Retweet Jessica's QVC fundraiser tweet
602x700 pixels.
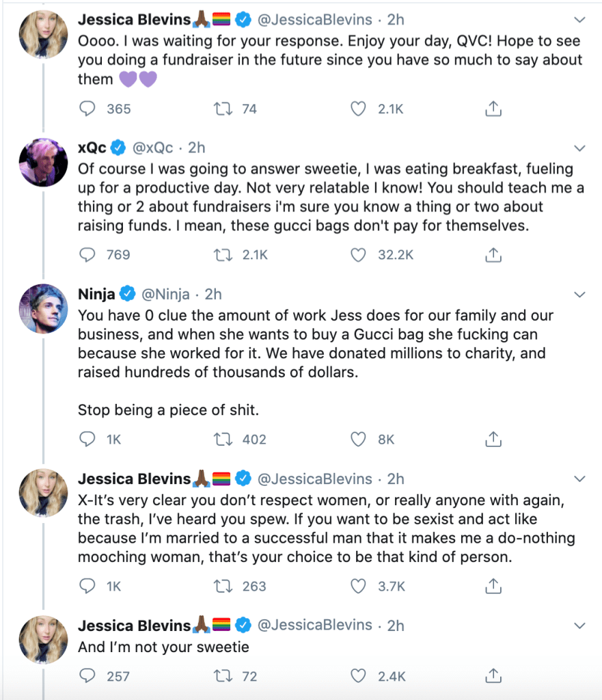point(221,109)
